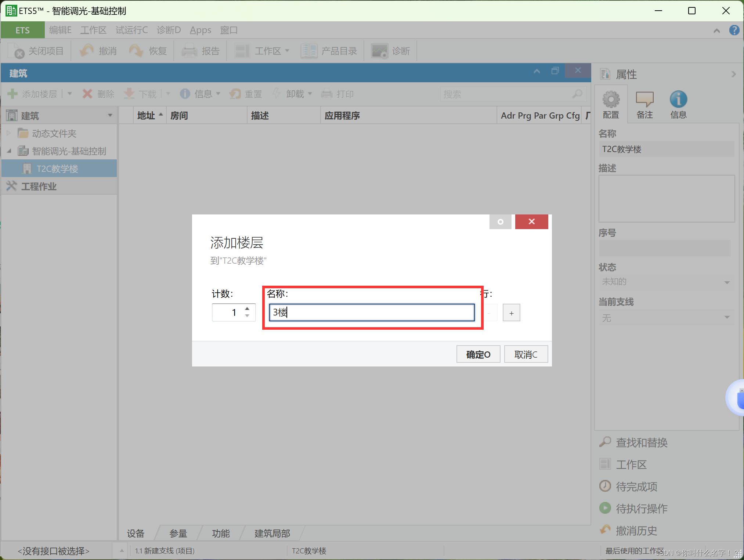Click the plus button beside the name field
Image resolution: width=744 pixels, height=560 pixels.
511,313
